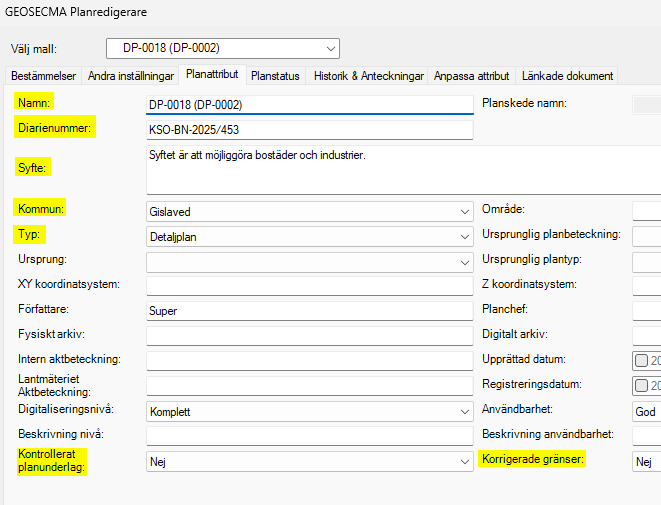Image resolution: width=661 pixels, height=505 pixels.
Task: Open the Andra inställningar tab
Action: [x=131, y=76]
